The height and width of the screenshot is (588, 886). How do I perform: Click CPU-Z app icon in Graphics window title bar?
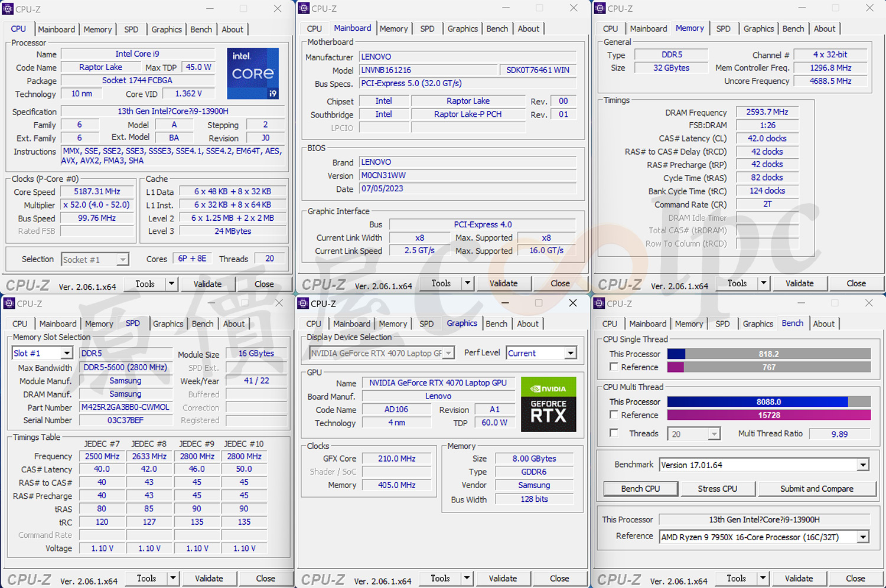pos(303,303)
